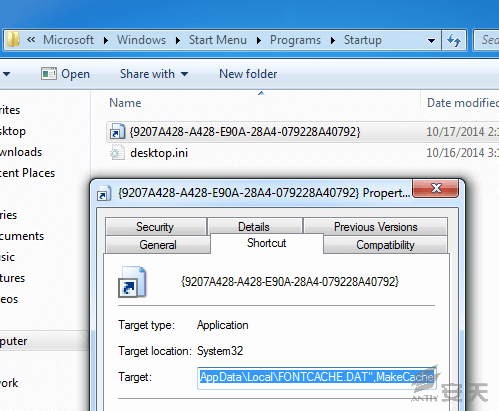Viewport: 499px width, 411px height.
Task: Click the folder icon in address bar
Action: (13, 40)
